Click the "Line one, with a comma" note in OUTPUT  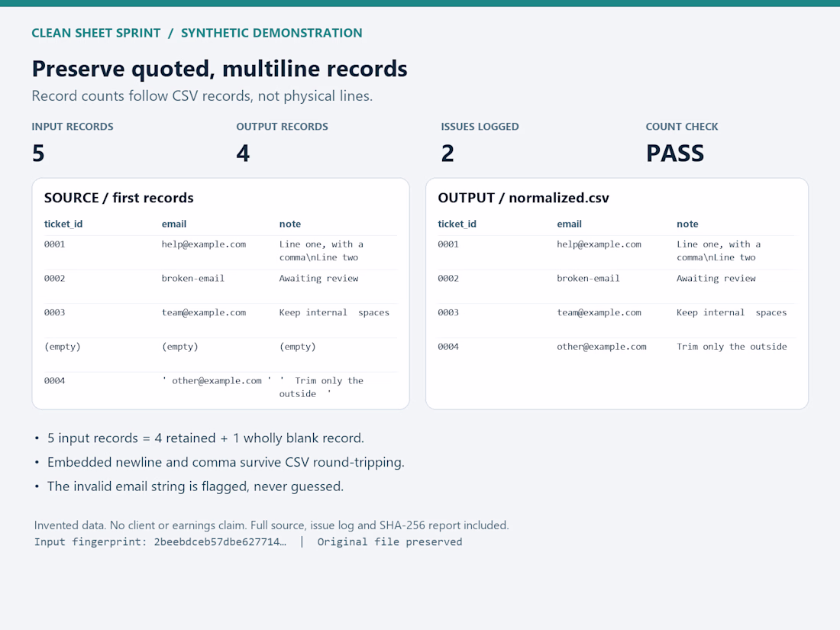tap(719, 250)
